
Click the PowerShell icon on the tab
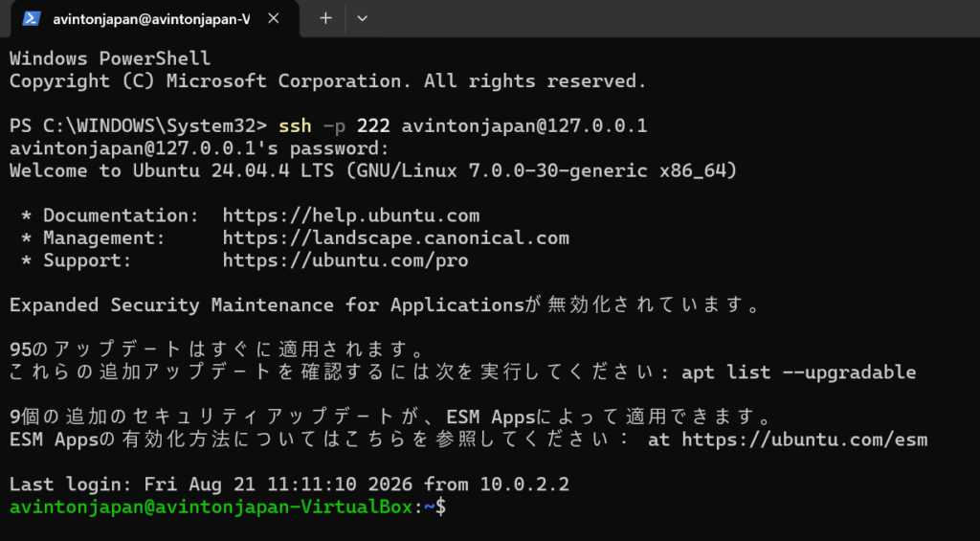(32, 19)
